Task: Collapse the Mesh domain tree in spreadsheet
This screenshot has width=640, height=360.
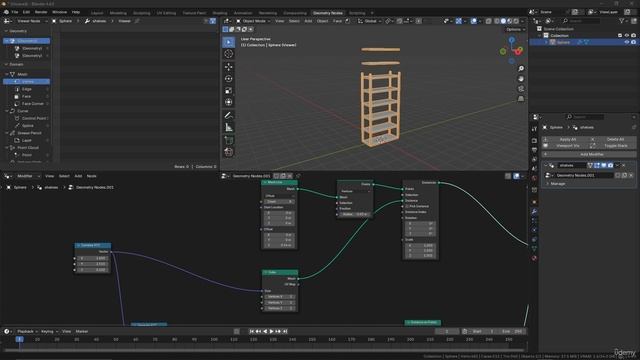Action: pos(7,74)
